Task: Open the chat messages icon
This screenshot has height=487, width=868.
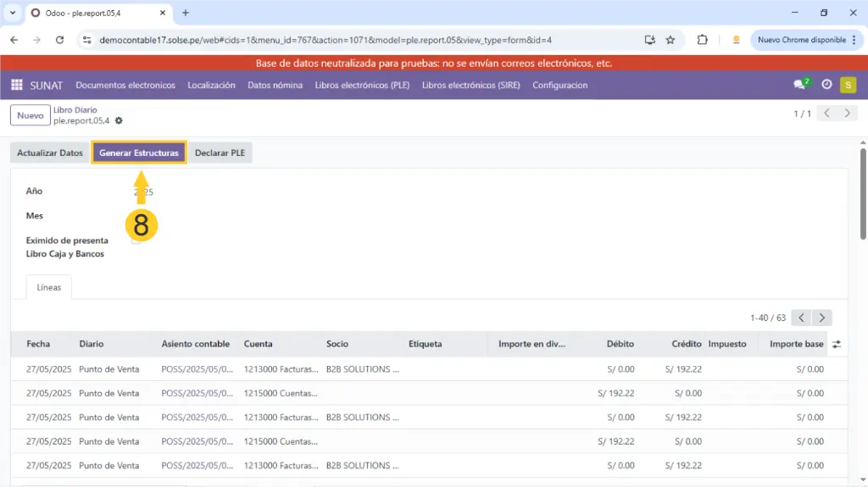Action: pyautogui.click(x=799, y=85)
